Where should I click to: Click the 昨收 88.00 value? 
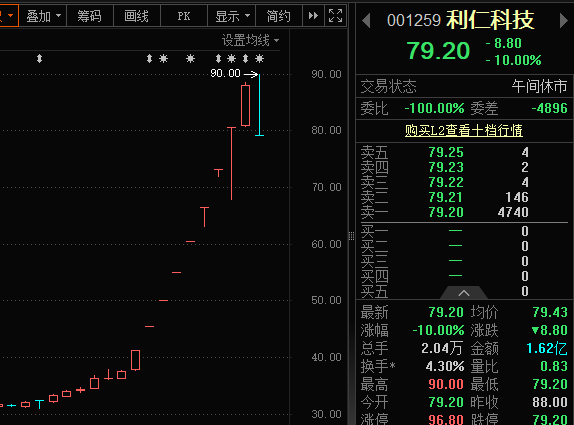tap(550, 402)
